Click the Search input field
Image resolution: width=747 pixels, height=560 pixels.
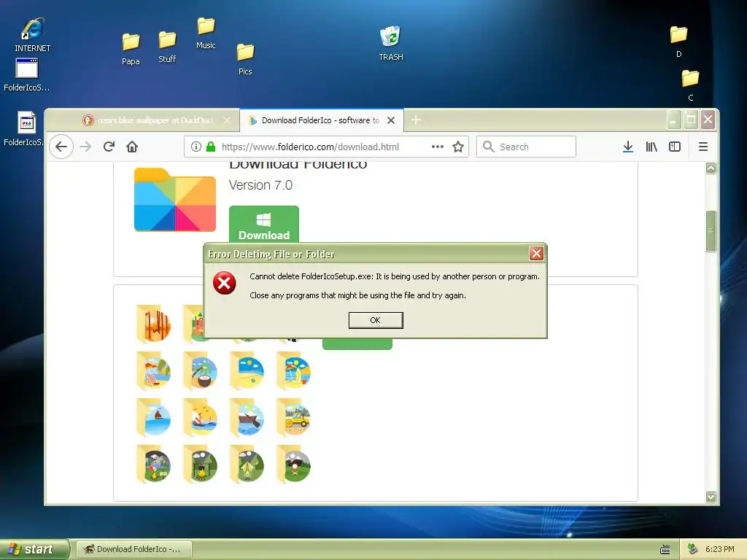526,147
